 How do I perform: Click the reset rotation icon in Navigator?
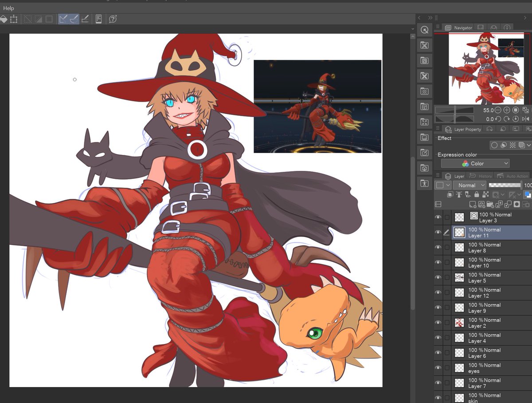pos(516,119)
